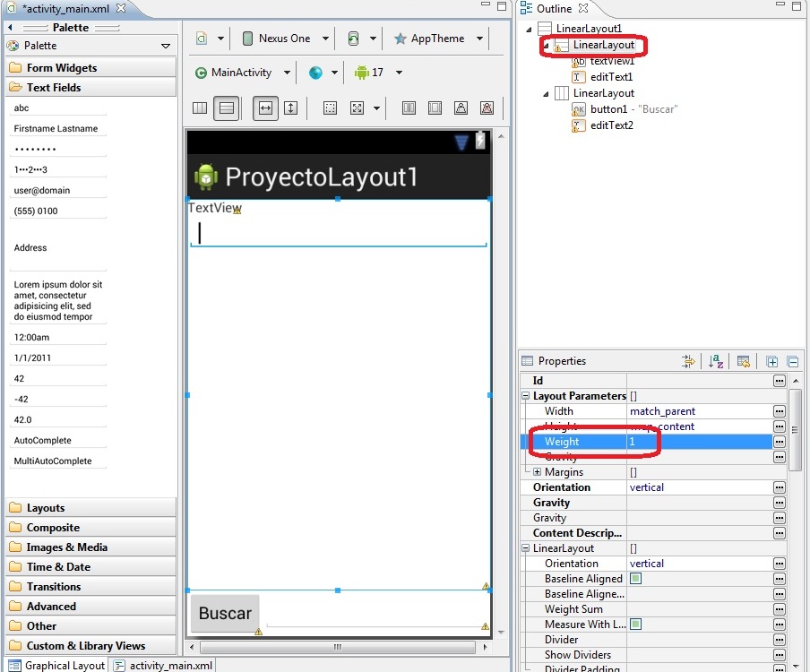The image size is (810, 672).
Task: Close the Outline view
Action: [x=583, y=8]
